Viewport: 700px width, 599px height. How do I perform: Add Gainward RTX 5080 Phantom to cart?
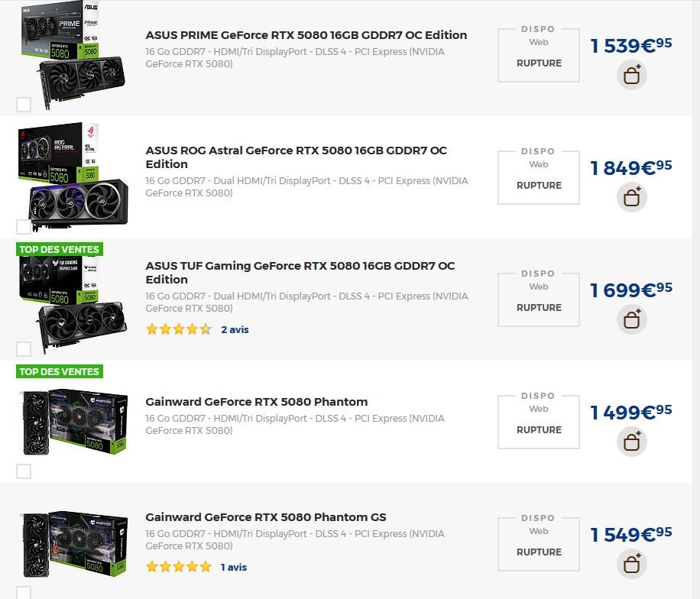coord(631,442)
